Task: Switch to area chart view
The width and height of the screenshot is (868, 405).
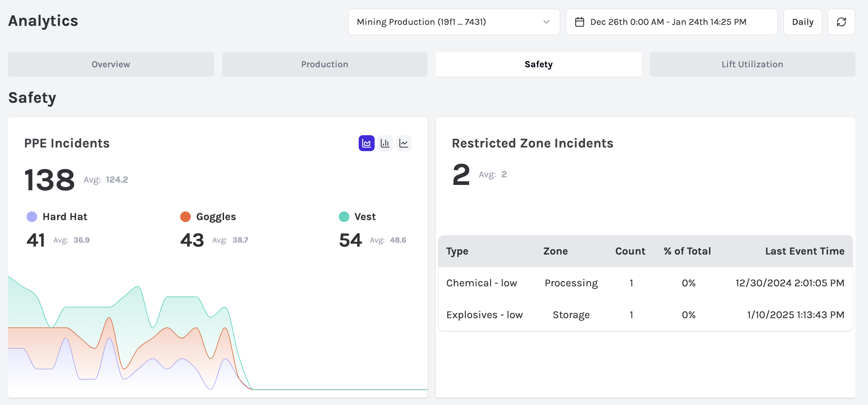Action: coord(366,144)
